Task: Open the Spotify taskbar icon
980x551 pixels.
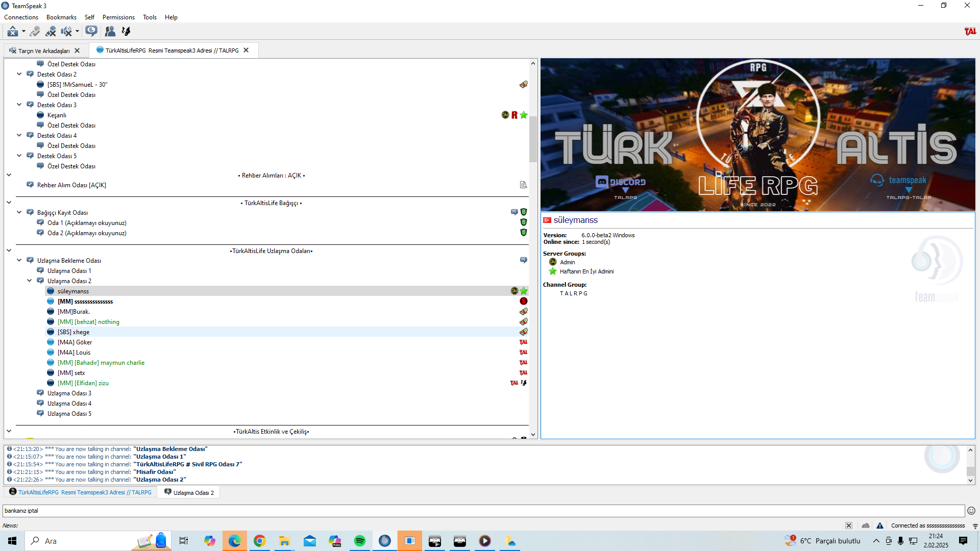Action: point(360,541)
